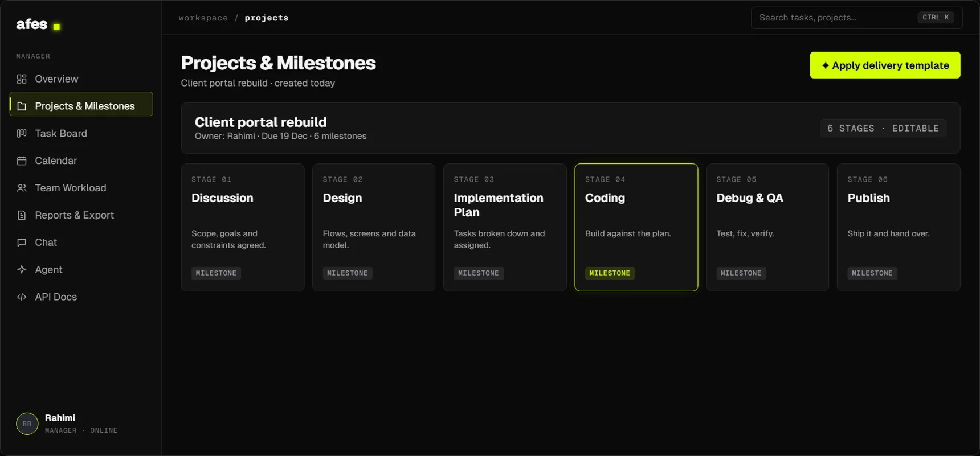Click the Chat bubble icon
The image size is (980, 456).
tap(22, 243)
